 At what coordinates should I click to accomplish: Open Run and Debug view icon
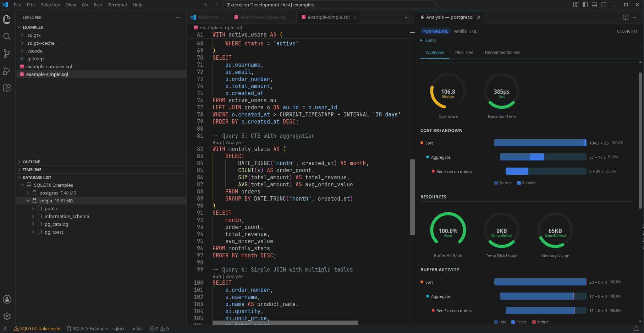(7, 71)
